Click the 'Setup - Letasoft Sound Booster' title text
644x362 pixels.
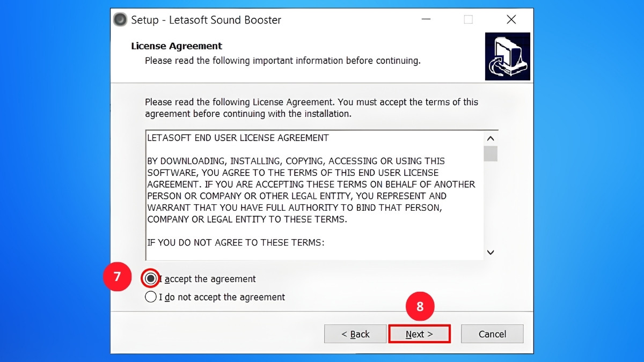click(206, 19)
